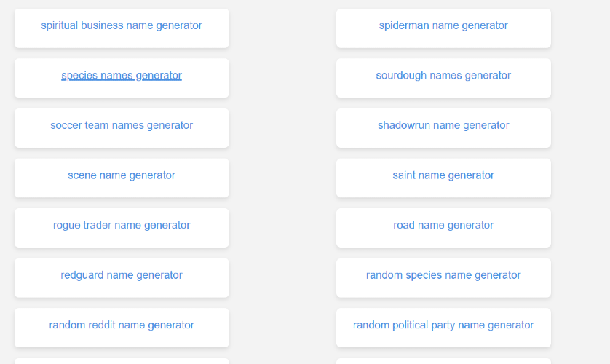
Task: Click the partially visible bottom-left card
Action: 122,361
